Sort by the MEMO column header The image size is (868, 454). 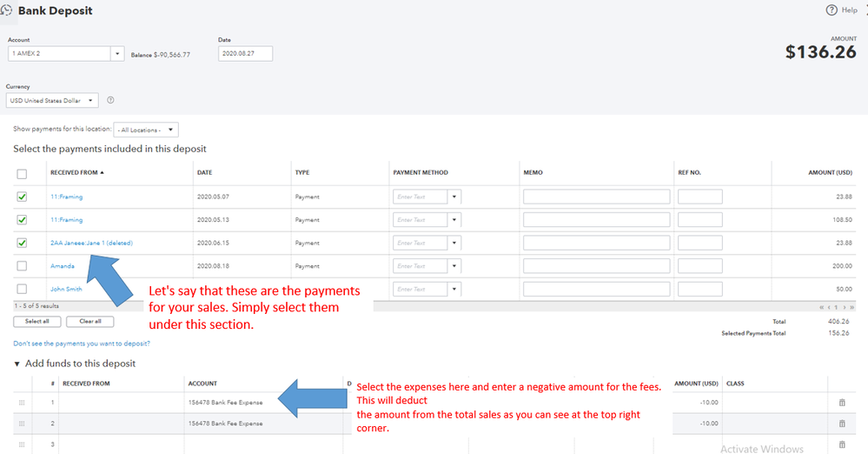tap(533, 172)
